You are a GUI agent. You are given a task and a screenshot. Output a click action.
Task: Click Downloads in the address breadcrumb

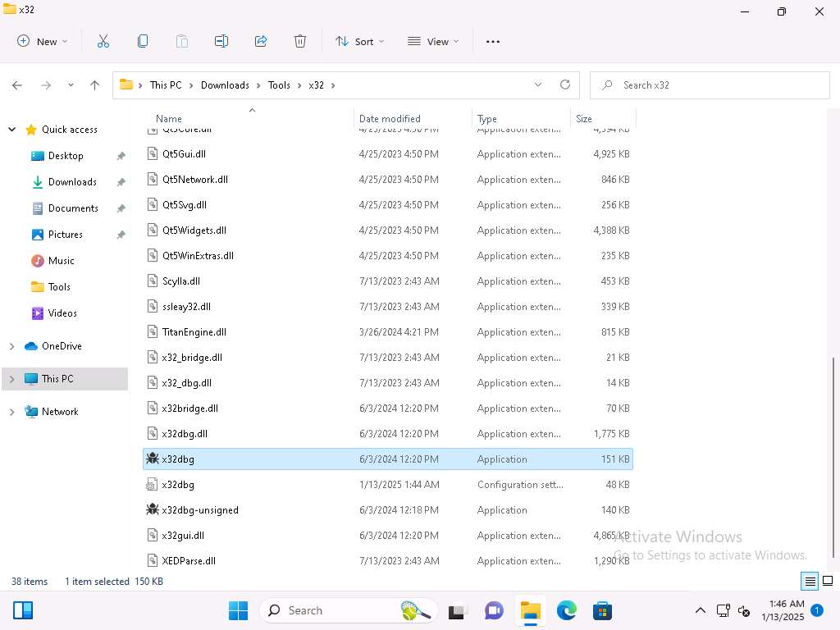click(225, 84)
